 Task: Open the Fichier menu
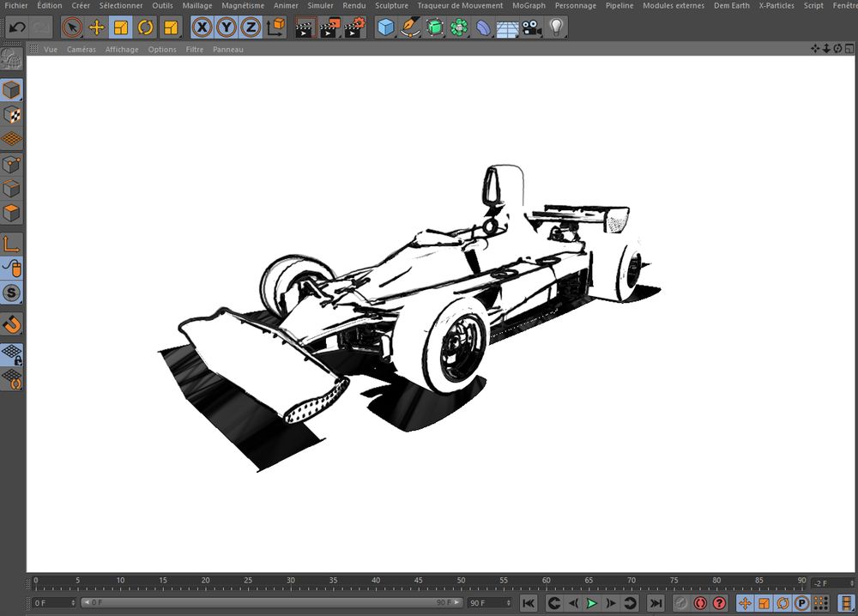[x=15, y=5]
